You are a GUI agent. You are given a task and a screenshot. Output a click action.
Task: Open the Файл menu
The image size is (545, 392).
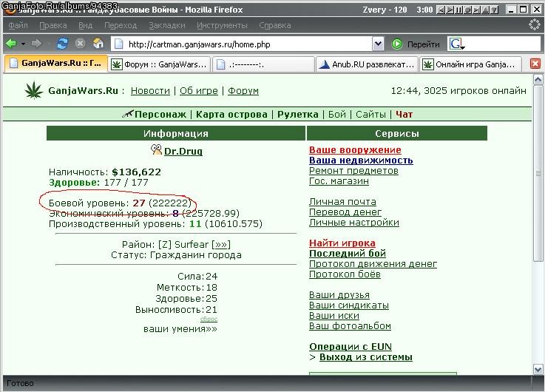(x=18, y=25)
